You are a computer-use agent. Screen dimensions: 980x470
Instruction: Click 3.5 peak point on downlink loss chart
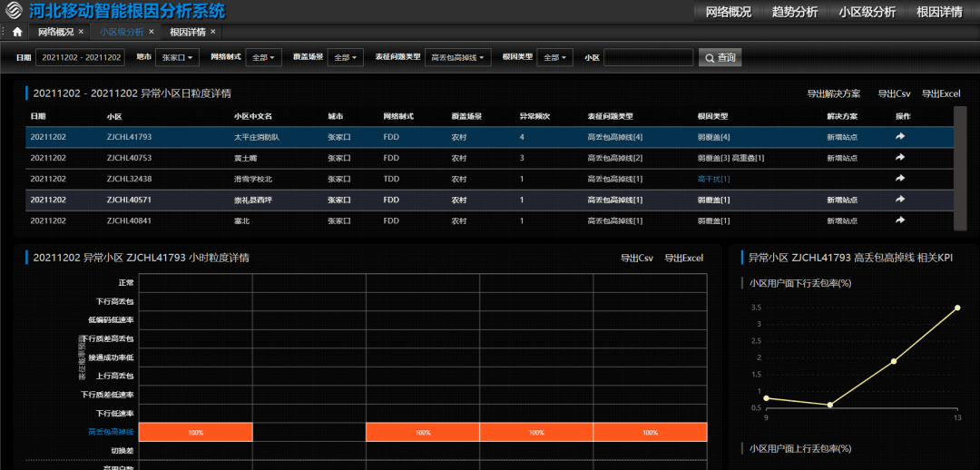pyautogui.click(x=957, y=308)
